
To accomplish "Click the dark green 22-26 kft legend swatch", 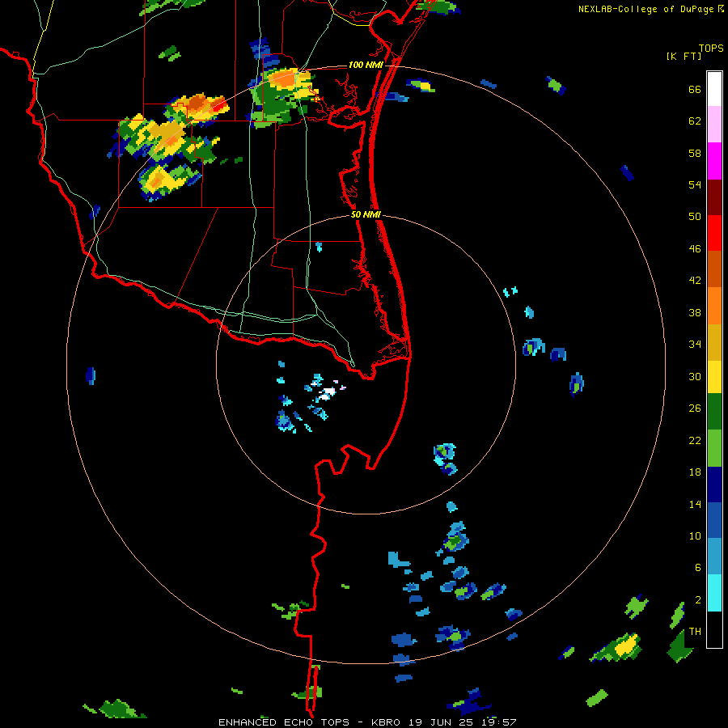I will pos(714,412).
